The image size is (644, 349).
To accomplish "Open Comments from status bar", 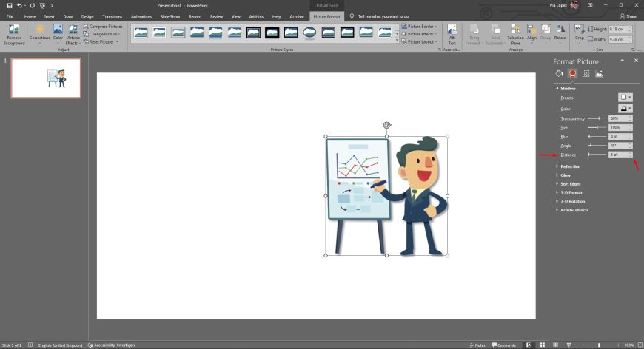I will tap(503, 345).
